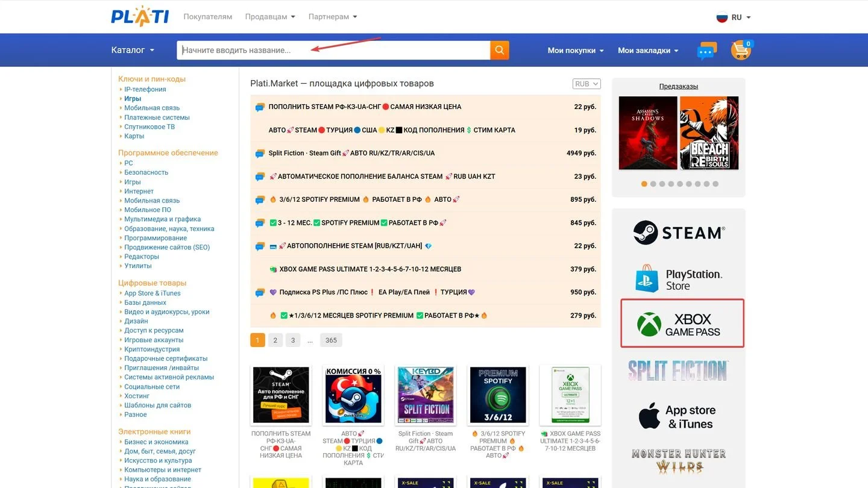
Task: Open the Программное обеспечение section heading
Action: tap(168, 153)
